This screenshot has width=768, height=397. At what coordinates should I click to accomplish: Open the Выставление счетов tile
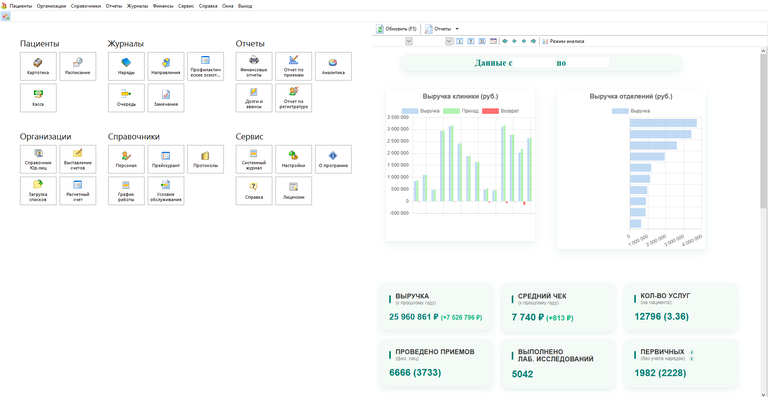coord(78,159)
